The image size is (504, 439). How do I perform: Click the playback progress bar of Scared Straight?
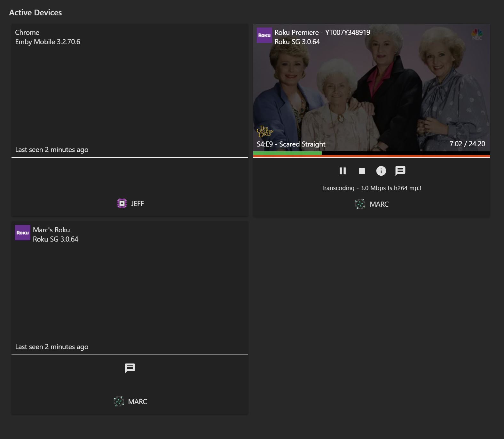click(x=372, y=153)
